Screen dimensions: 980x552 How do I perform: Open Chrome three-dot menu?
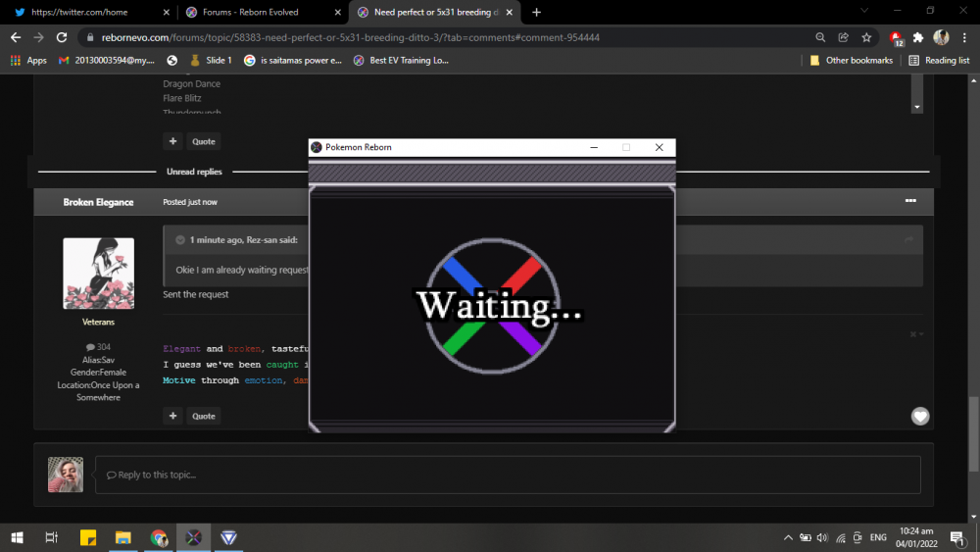coord(964,37)
